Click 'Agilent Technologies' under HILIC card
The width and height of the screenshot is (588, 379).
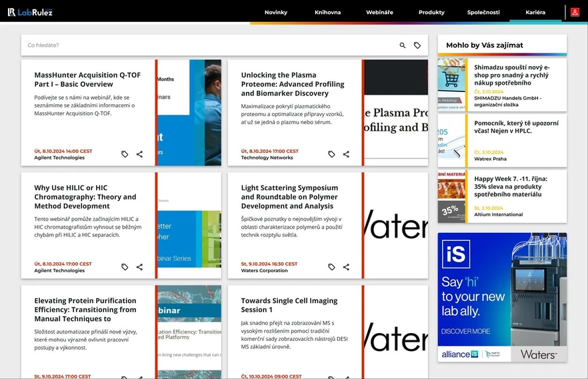coord(59,270)
